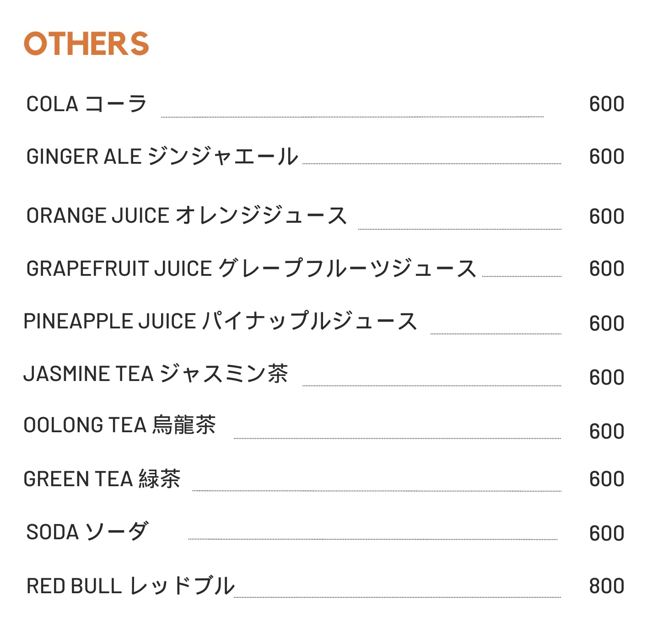Click the 600 price for Green Tea

(x=607, y=479)
